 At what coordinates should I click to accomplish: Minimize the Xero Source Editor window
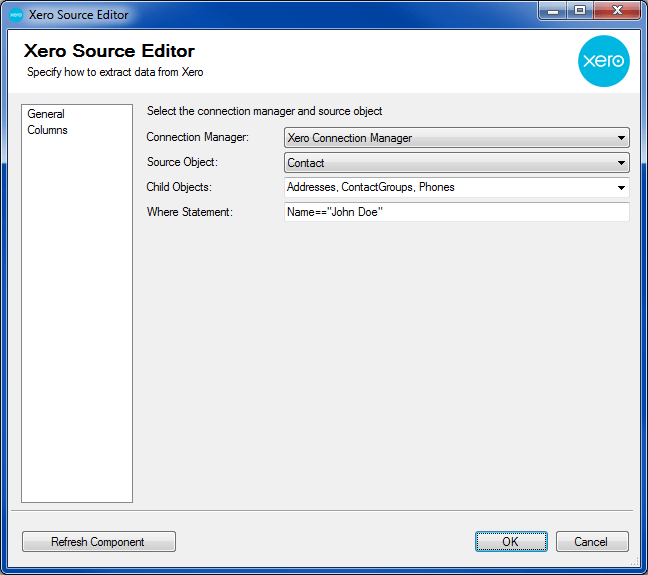click(553, 11)
